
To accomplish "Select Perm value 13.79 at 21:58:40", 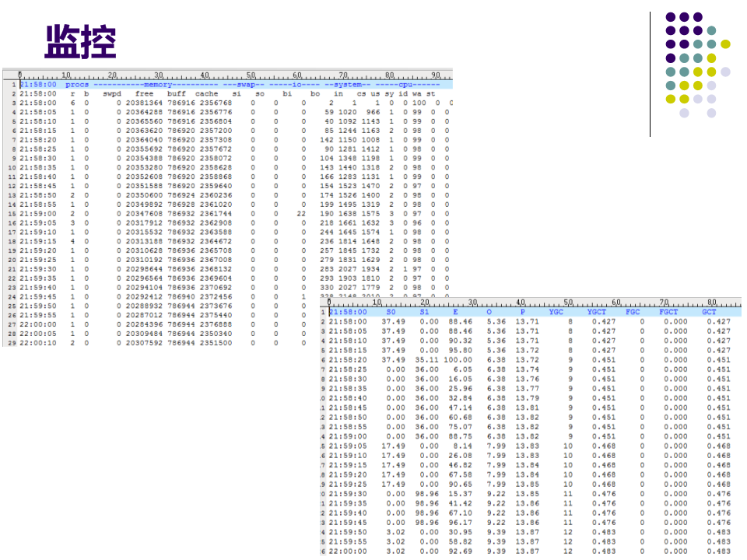I will (x=527, y=398).
